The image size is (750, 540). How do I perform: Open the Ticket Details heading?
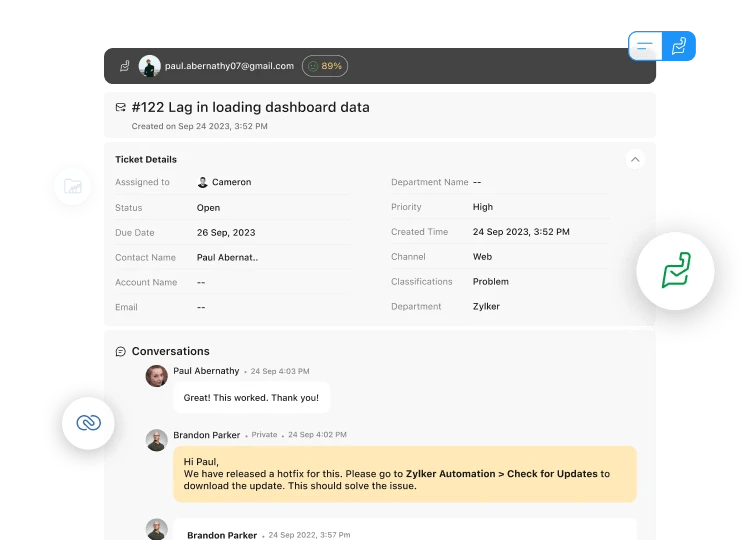tap(146, 159)
